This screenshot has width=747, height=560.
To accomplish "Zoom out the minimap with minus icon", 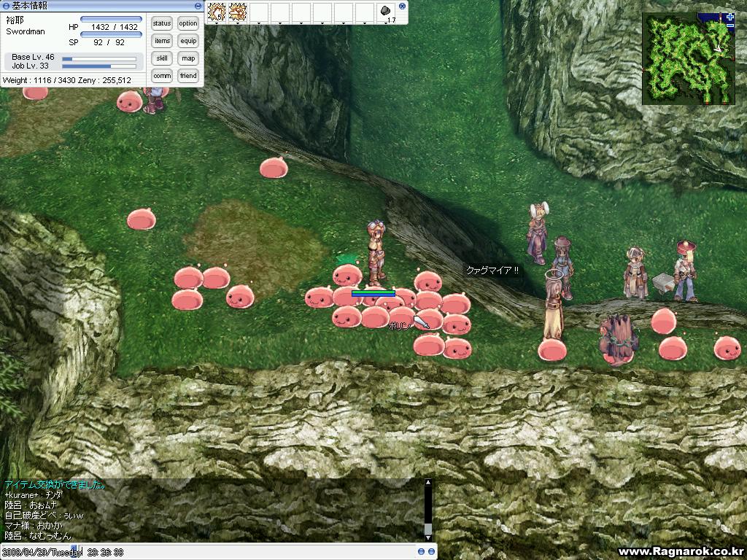I will tap(730, 26).
